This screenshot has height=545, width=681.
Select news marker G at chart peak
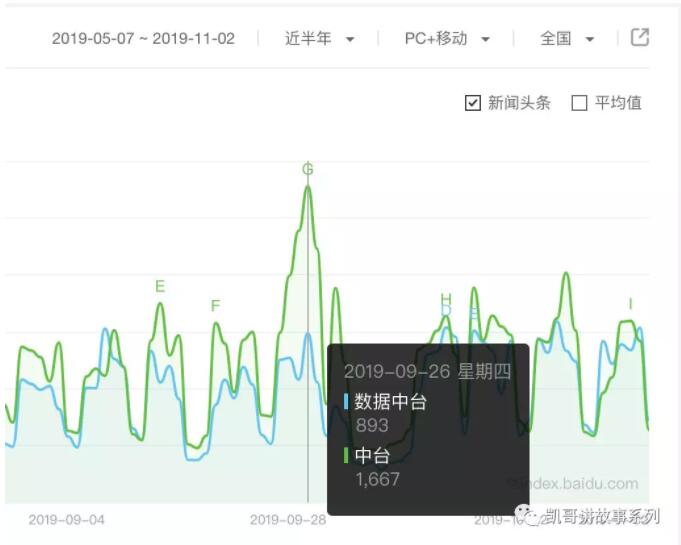tap(307, 168)
